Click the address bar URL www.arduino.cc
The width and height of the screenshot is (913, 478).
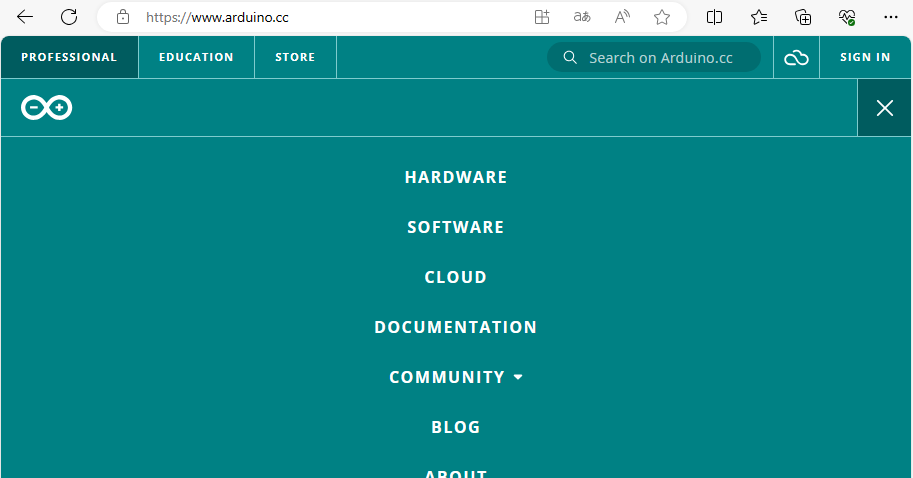pos(217,17)
